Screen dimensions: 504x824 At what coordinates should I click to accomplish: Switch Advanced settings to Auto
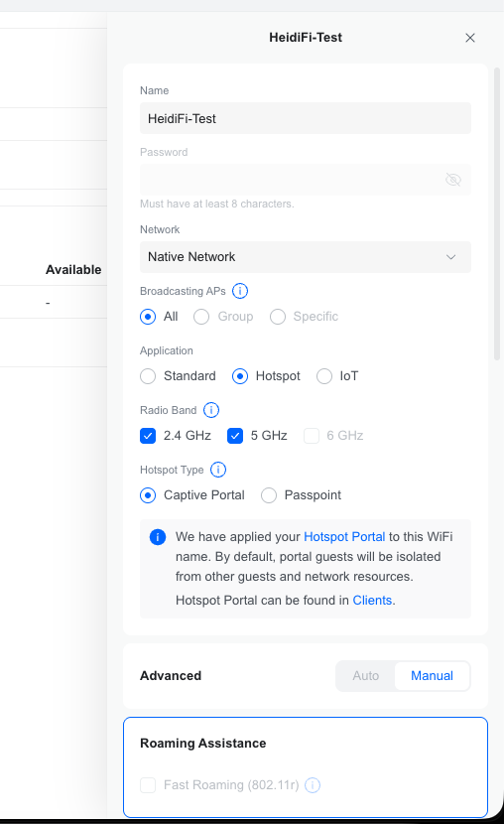coord(365,676)
